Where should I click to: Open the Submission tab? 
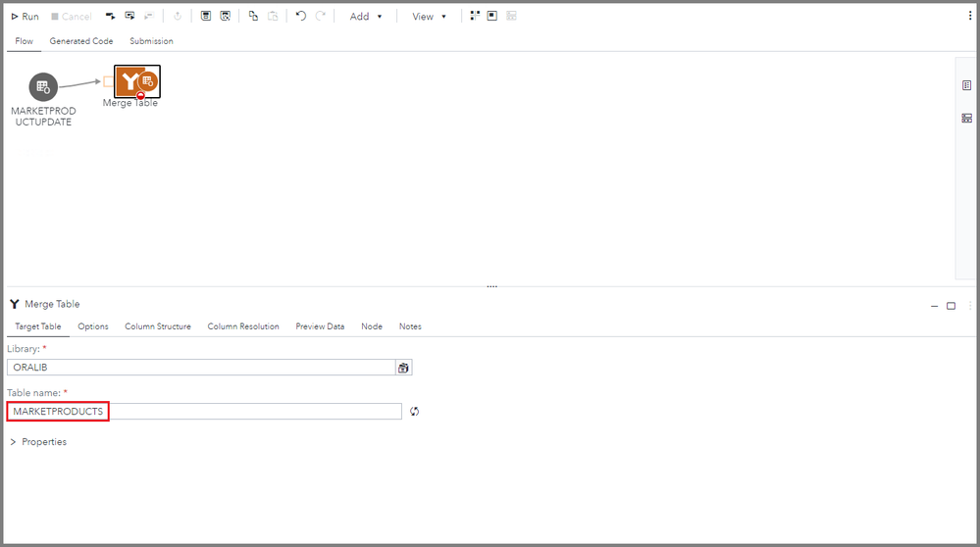click(151, 41)
